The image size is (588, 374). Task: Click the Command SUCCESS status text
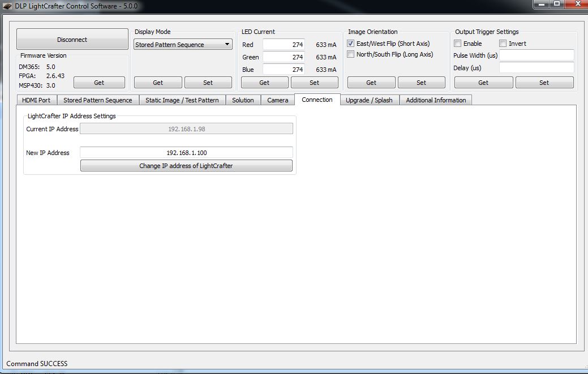point(37,363)
